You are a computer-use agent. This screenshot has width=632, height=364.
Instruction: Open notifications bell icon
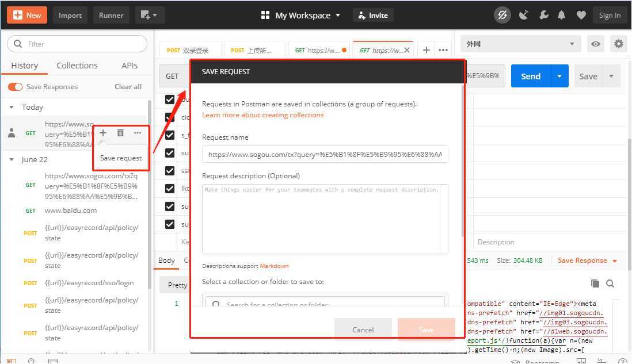point(562,16)
